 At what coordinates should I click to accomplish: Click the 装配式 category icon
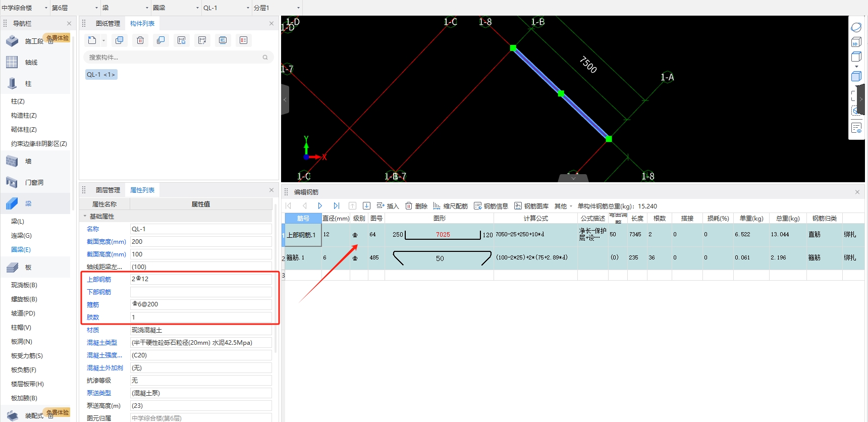coord(12,415)
